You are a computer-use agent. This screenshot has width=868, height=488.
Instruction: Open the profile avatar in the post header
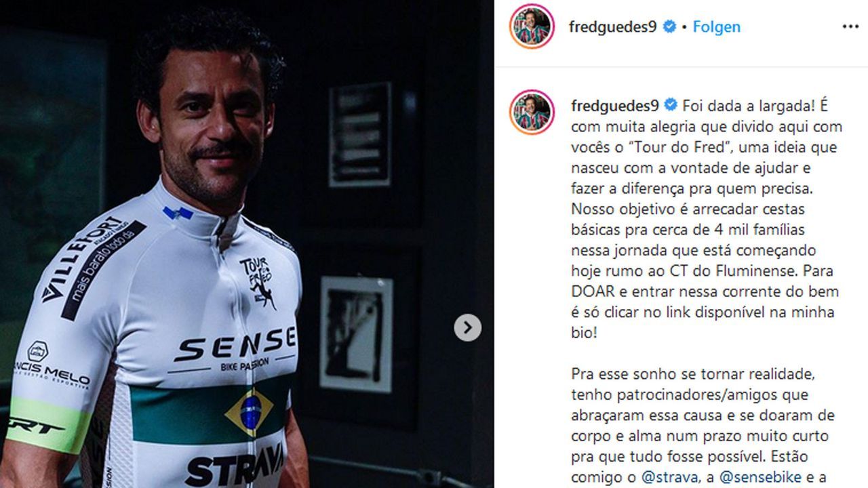pyautogui.click(x=532, y=27)
